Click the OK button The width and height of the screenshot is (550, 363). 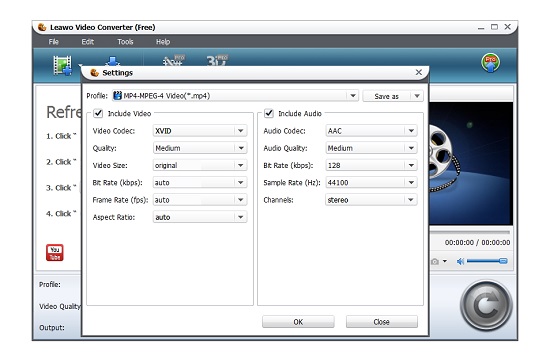click(x=298, y=322)
